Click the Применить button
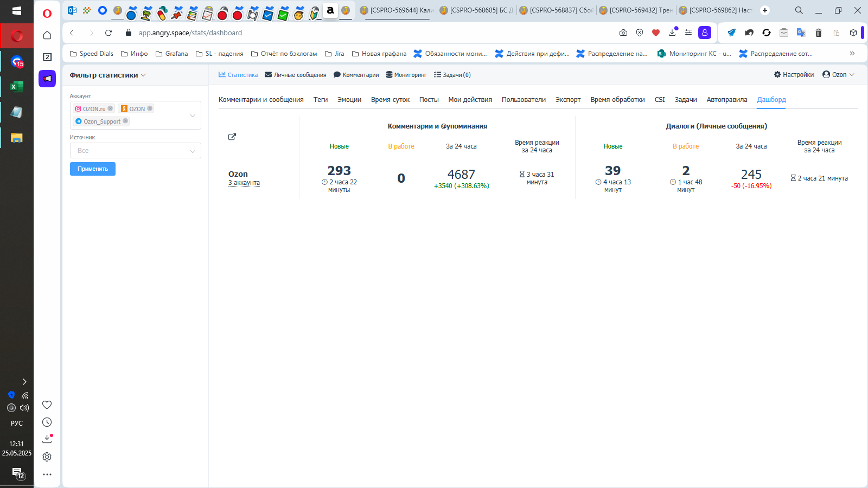 tap(93, 169)
